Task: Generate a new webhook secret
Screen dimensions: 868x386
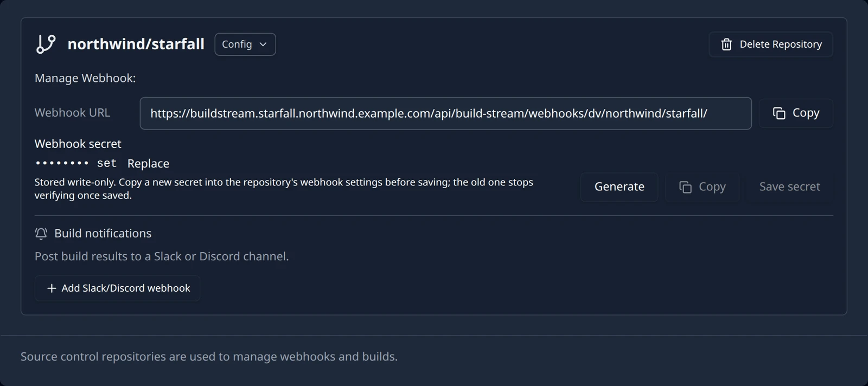Action: click(x=620, y=187)
